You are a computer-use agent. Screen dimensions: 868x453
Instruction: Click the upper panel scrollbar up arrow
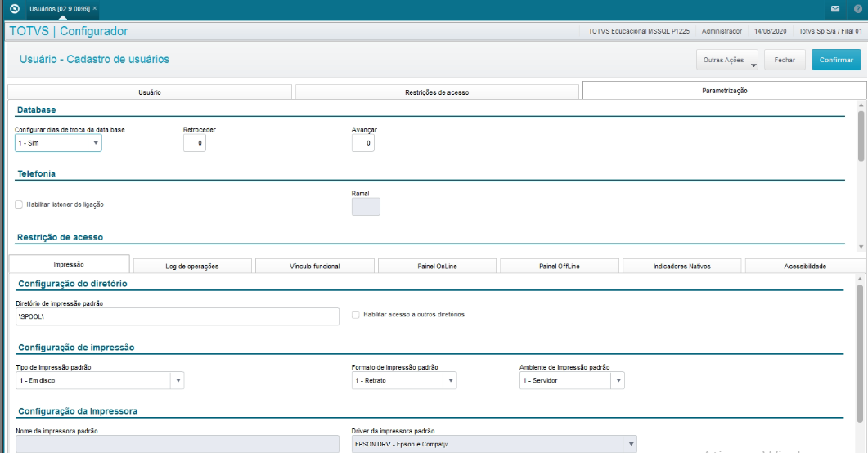861,105
